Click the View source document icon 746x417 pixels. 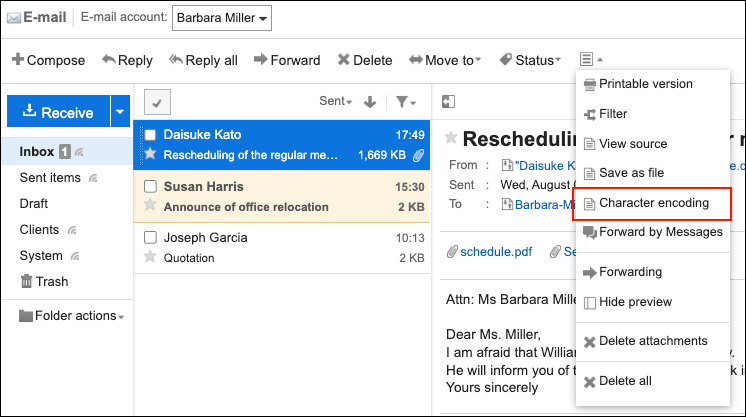click(x=589, y=144)
